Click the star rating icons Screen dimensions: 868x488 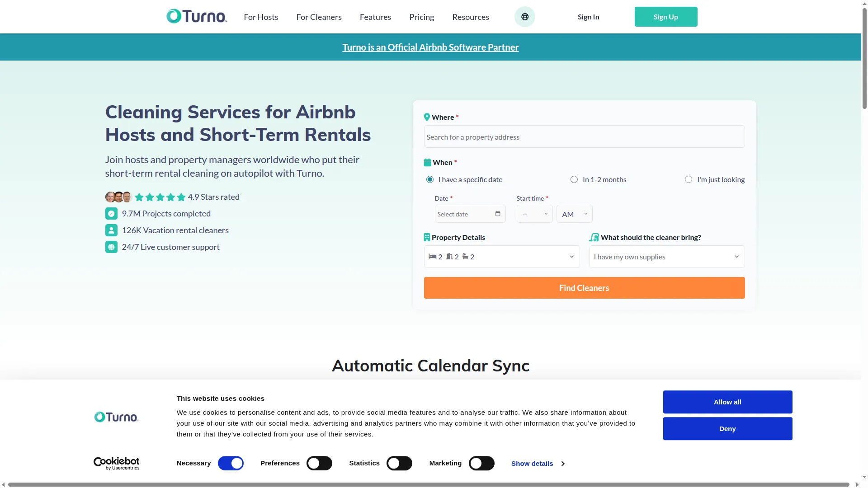[160, 197]
